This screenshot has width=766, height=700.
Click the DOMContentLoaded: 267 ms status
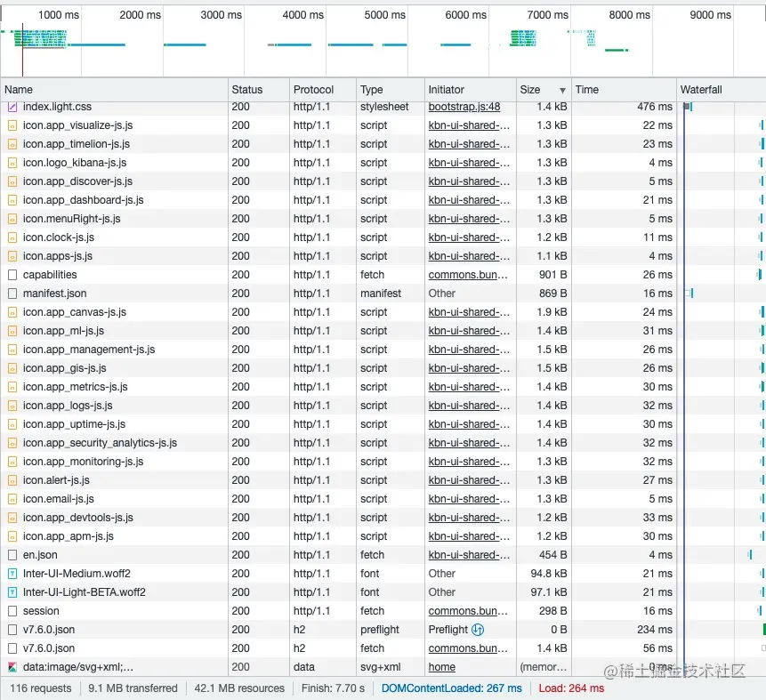451,688
